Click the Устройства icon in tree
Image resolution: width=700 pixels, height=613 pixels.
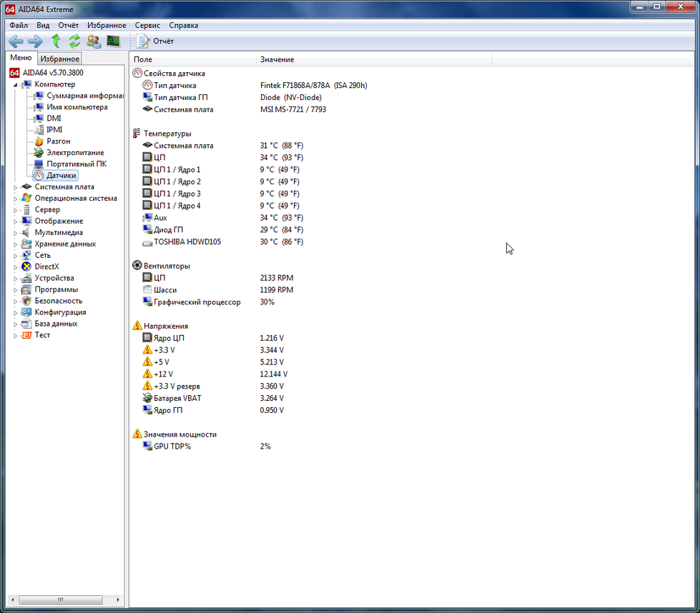pos(26,278)
